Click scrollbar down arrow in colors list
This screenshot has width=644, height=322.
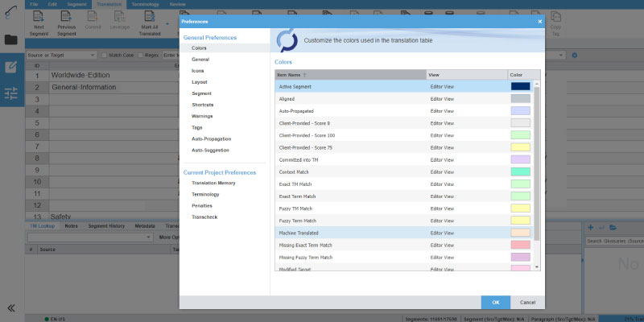click(536, 267)
